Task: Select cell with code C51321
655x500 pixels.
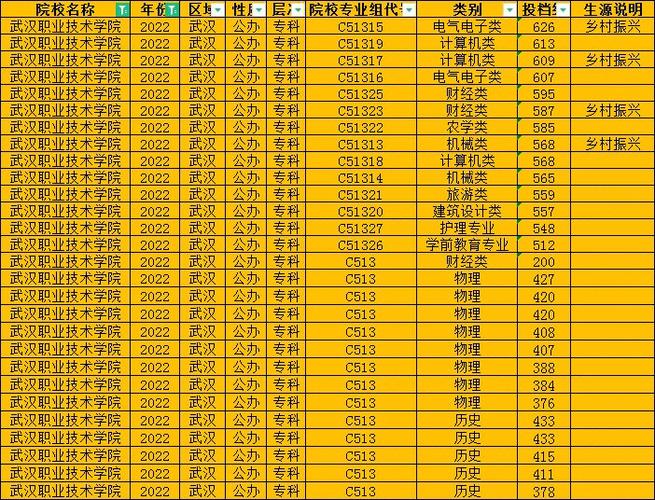Action: (361, 195)
